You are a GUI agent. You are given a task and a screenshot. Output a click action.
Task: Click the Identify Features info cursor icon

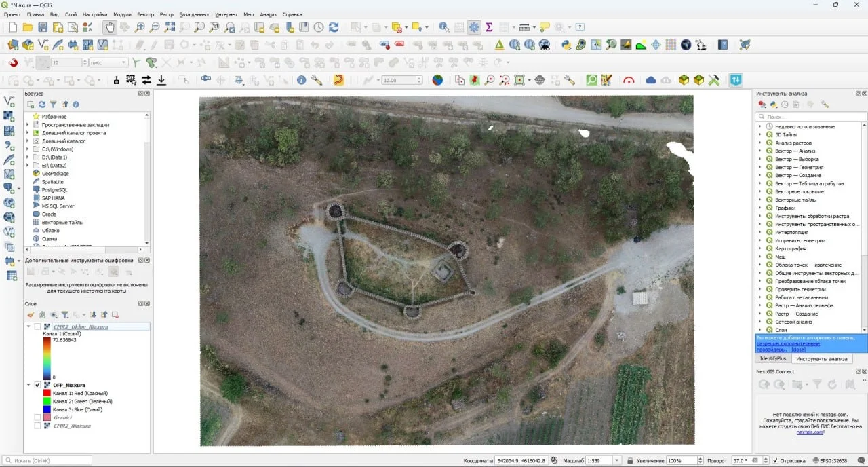pyautogui.click(x=443, y=27)
